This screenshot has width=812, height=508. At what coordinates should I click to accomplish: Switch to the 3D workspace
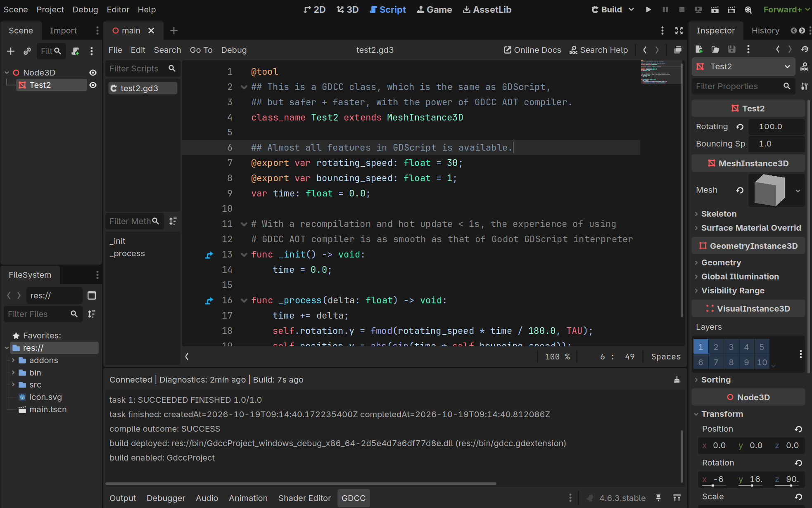click(x=347, y=9)
